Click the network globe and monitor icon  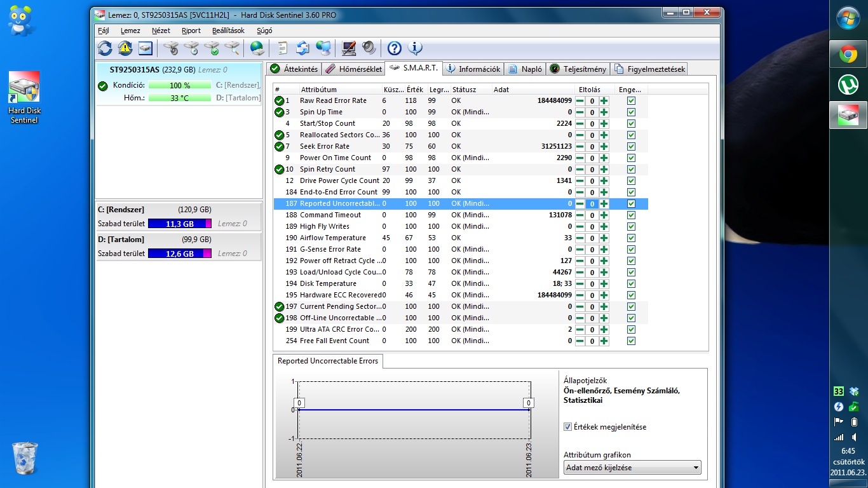pos(323,48)
